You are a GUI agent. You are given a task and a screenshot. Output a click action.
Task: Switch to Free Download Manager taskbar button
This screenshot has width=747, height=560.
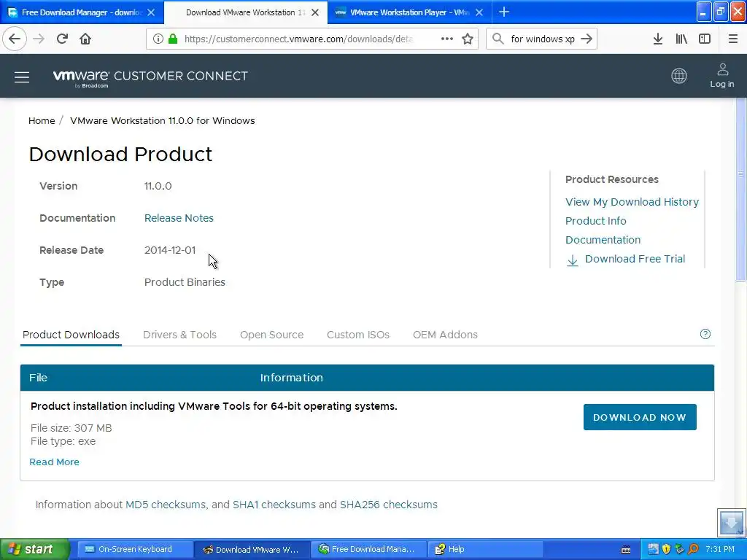coord(368,549)
